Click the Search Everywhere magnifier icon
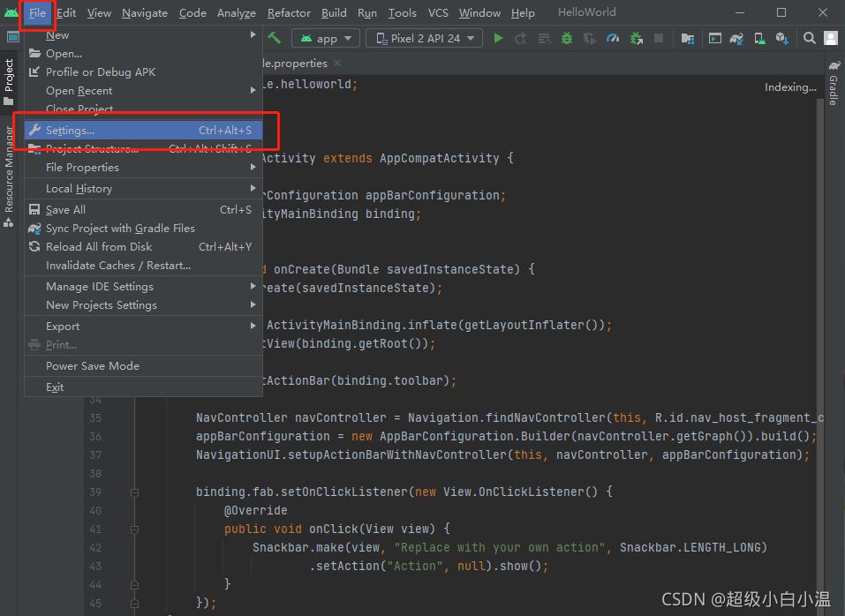The width and height of the screenshot is (845, 616). [809, 38]
